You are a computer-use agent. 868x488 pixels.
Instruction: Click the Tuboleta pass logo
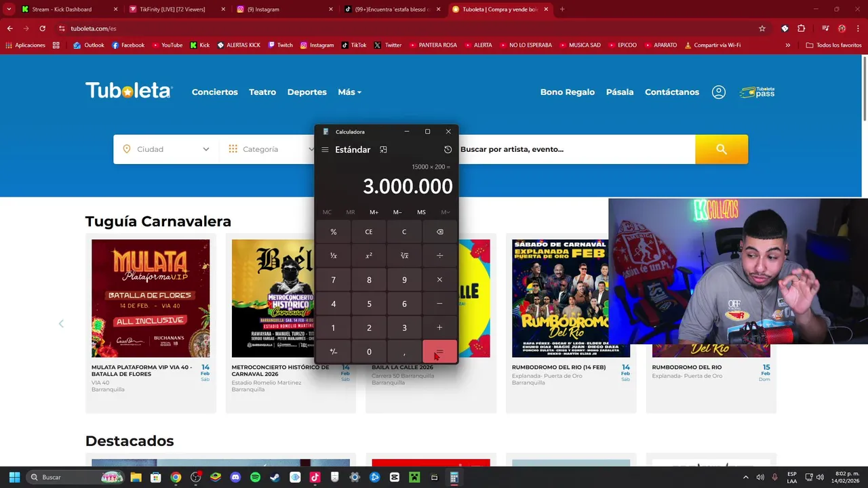tap(757, 92)
